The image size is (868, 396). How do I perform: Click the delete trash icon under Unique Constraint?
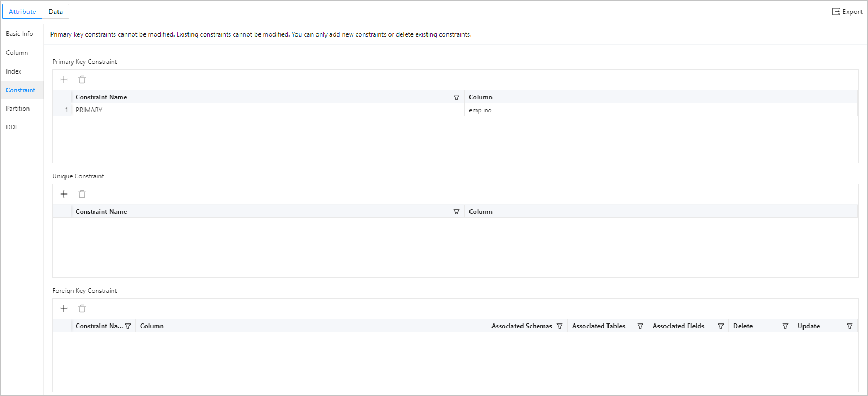coord(82,194)
